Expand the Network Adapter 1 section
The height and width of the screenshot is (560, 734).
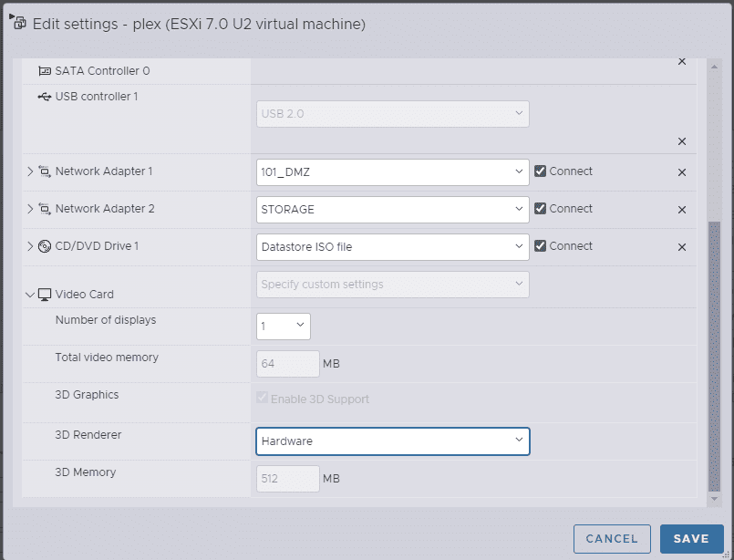click(30, 171)
